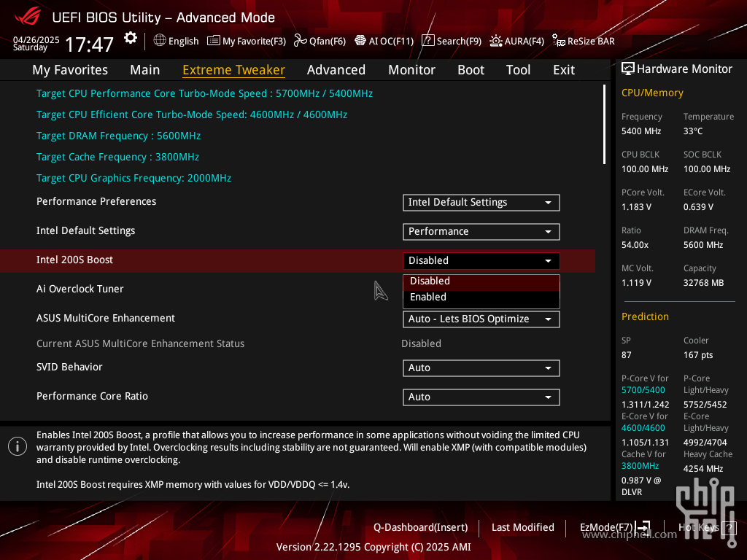Click the 4600/4600 E-Core prediction value

tap(643, 428)
